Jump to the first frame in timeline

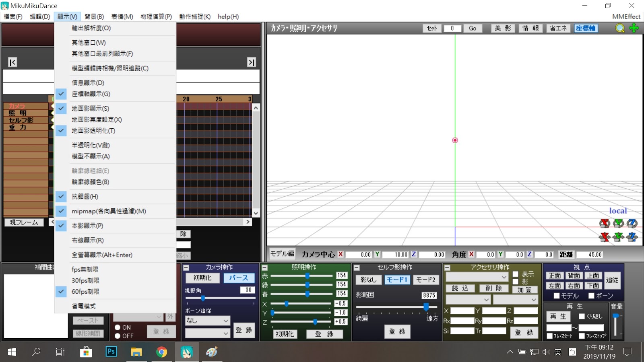tap(12, 62)
